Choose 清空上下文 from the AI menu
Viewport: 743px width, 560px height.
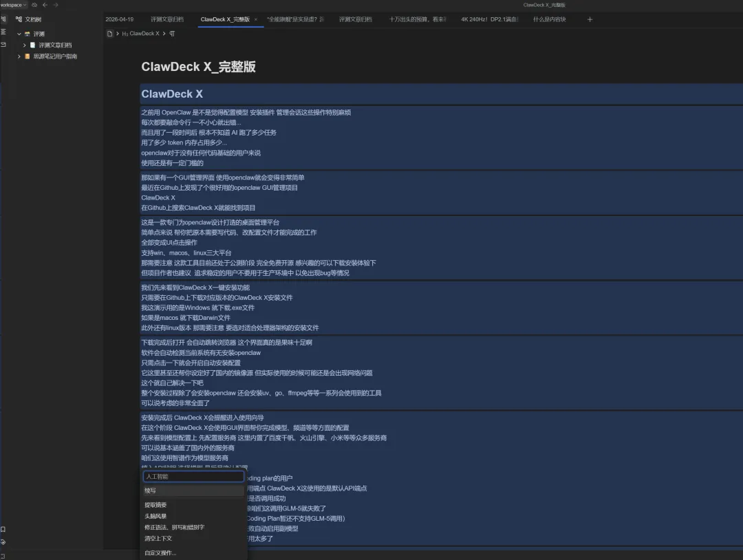193,538
